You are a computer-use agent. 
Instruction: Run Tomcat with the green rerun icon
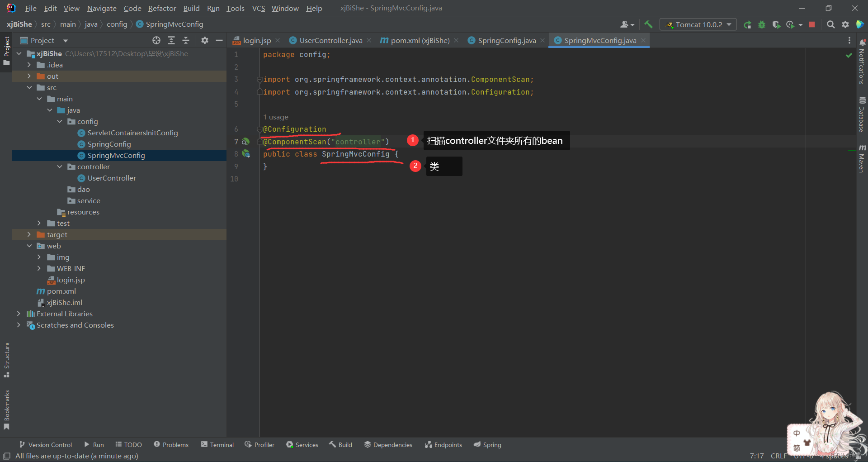pos(747,25)
